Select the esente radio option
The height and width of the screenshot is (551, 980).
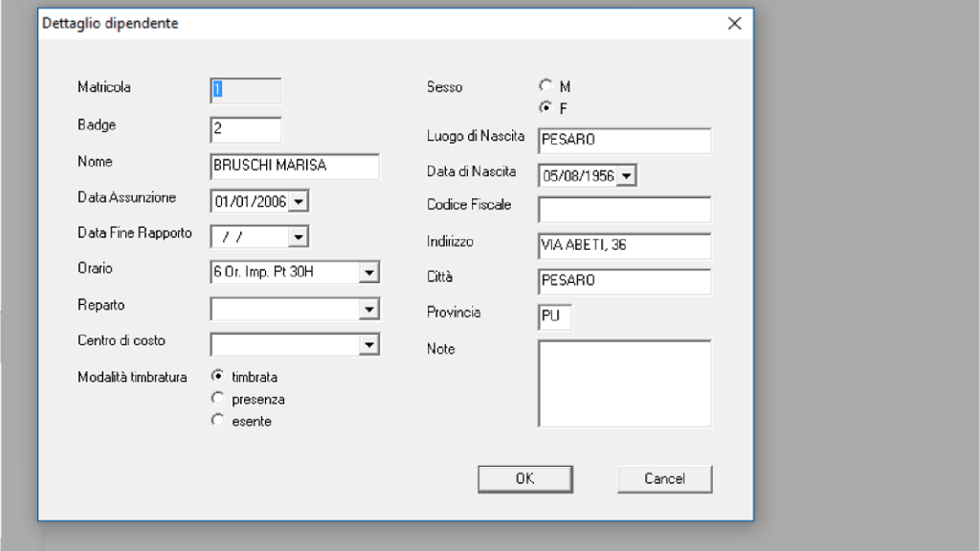pyautogui.click(x=217, y=420)
